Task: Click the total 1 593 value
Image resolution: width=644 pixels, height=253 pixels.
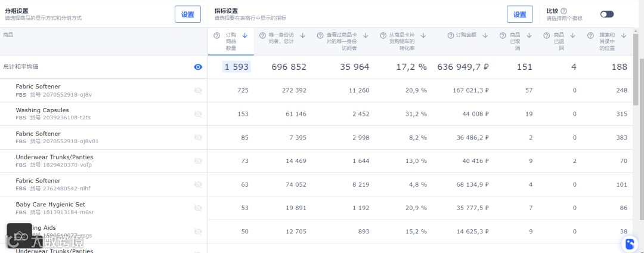Action: tap(237, 67)
